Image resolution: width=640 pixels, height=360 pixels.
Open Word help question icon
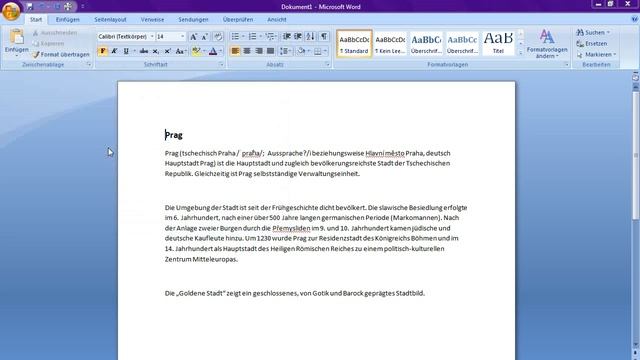pos(635,19)
